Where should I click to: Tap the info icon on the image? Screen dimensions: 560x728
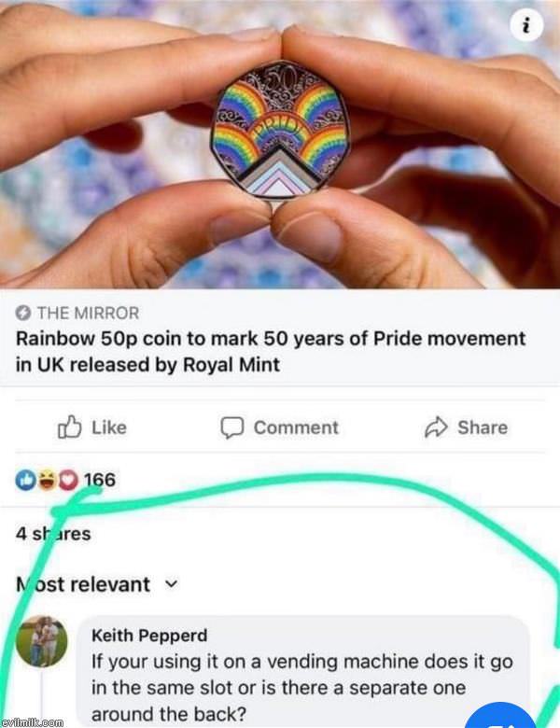tap(526, 27)
